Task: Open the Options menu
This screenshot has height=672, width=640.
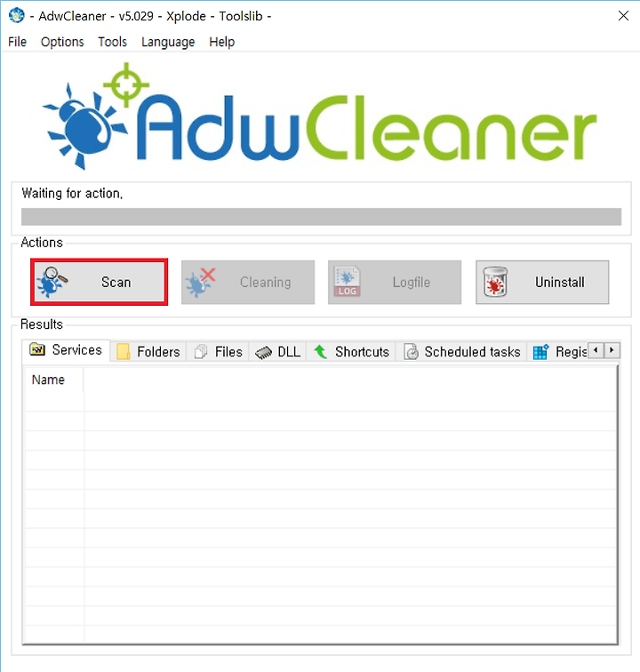Action: click(62, 42)
